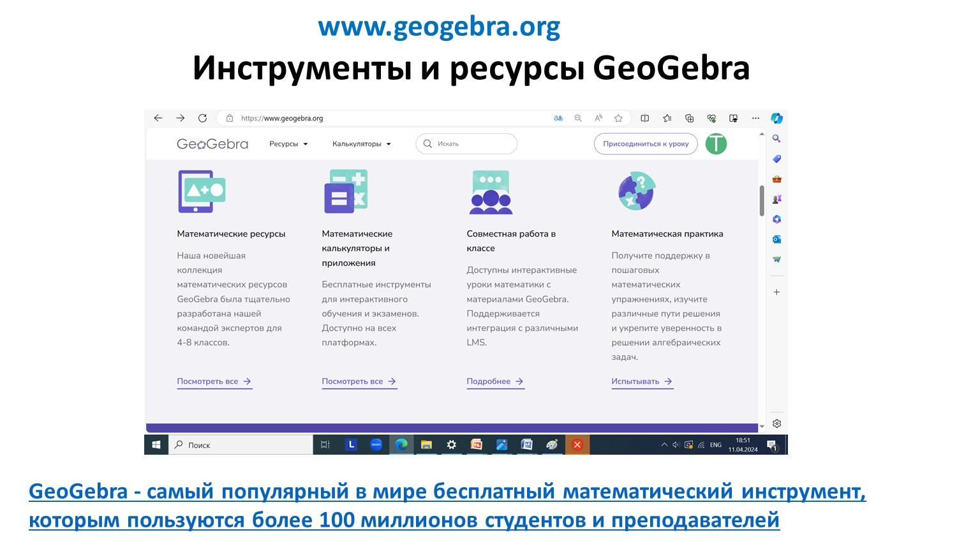The width and height of the screenshot is (980, 551).
Task: Open the Подробнее link
Action: 495,381
